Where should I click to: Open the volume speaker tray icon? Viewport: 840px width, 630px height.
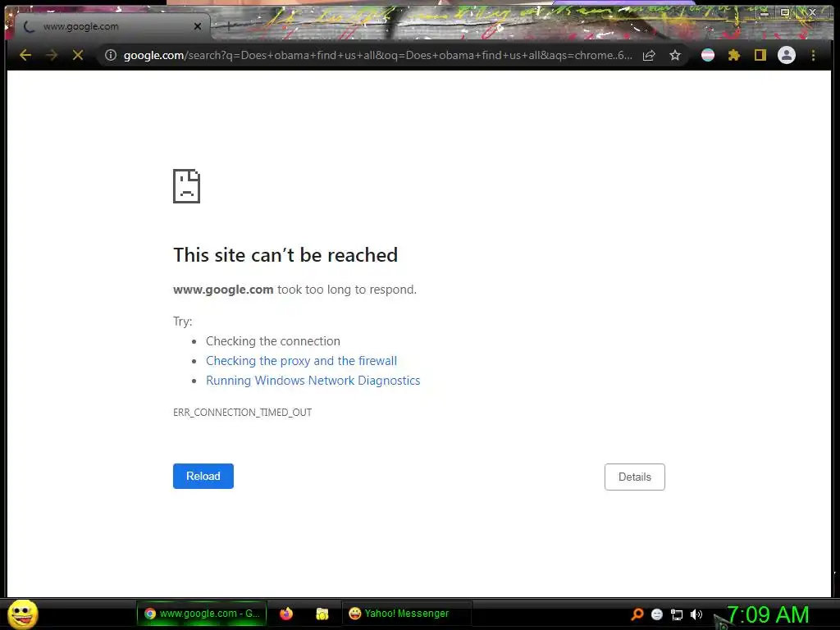coord(696,614)
